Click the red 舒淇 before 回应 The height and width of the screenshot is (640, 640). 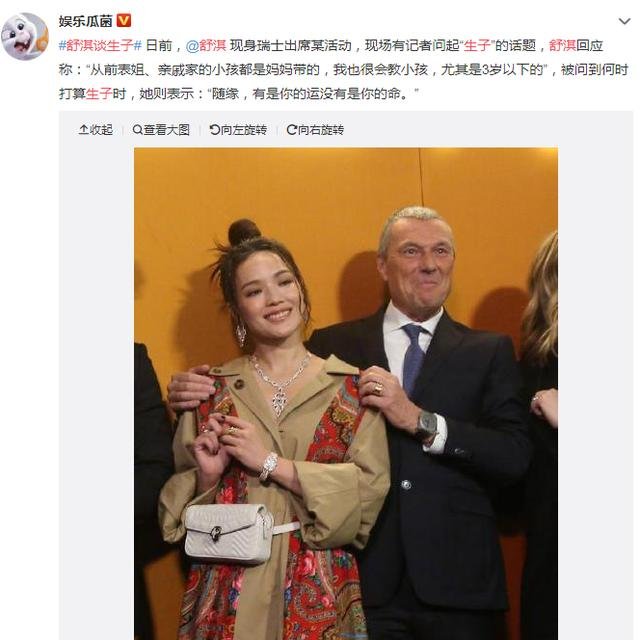pyautogui.click(x=562, y=45)
